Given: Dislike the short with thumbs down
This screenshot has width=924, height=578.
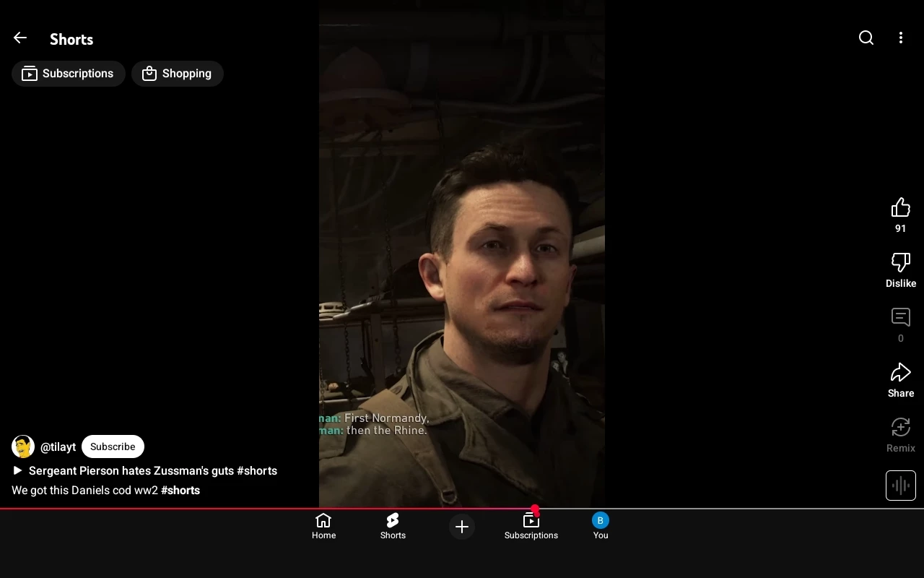Looking at the screenshot, I should pos(900,263).
